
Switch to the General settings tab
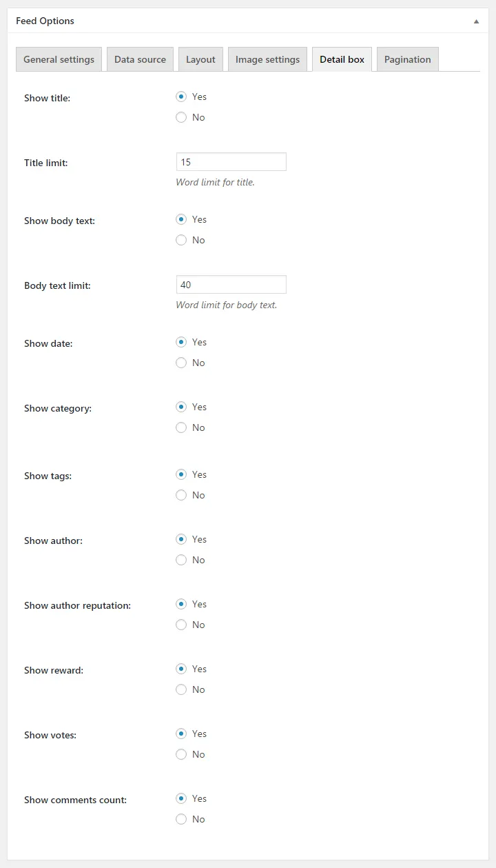[59, 59]
